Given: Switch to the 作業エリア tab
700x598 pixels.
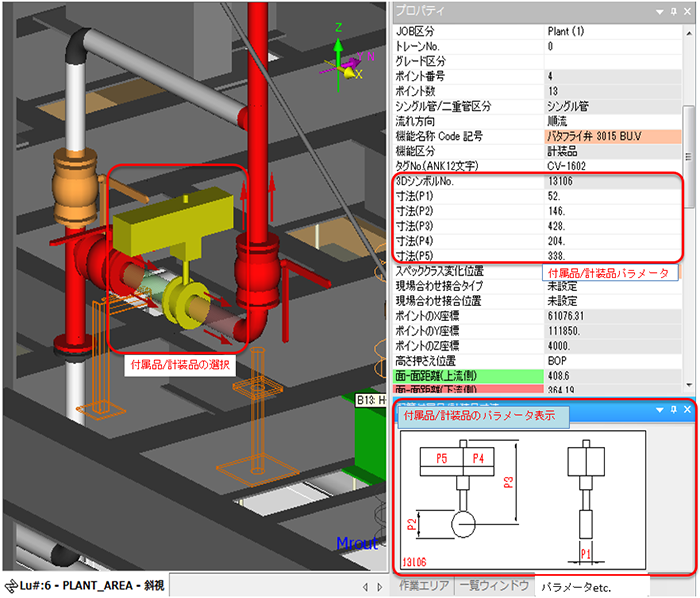Looking at the screenshot, I should (x=424, y=586).
